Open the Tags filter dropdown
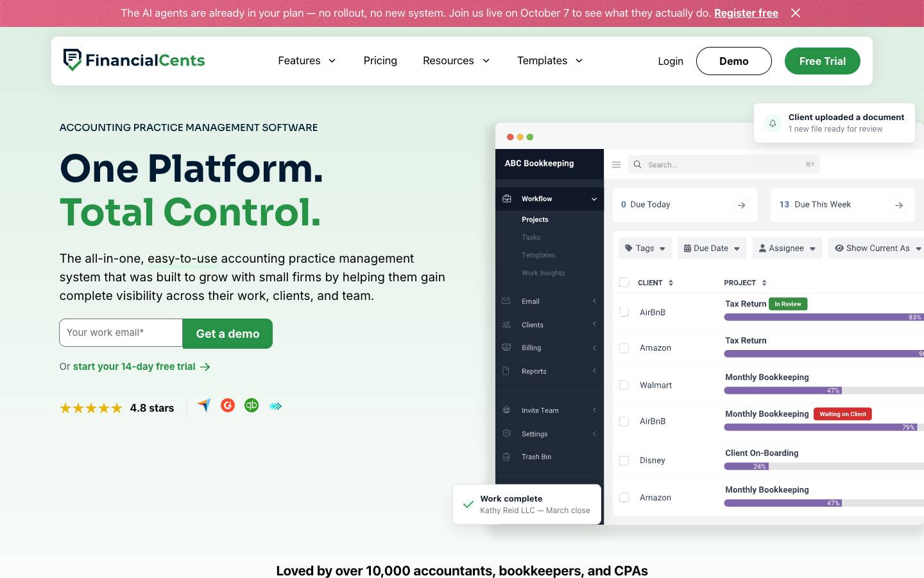The height and width of the screenshot is (578, 924). 645,249
